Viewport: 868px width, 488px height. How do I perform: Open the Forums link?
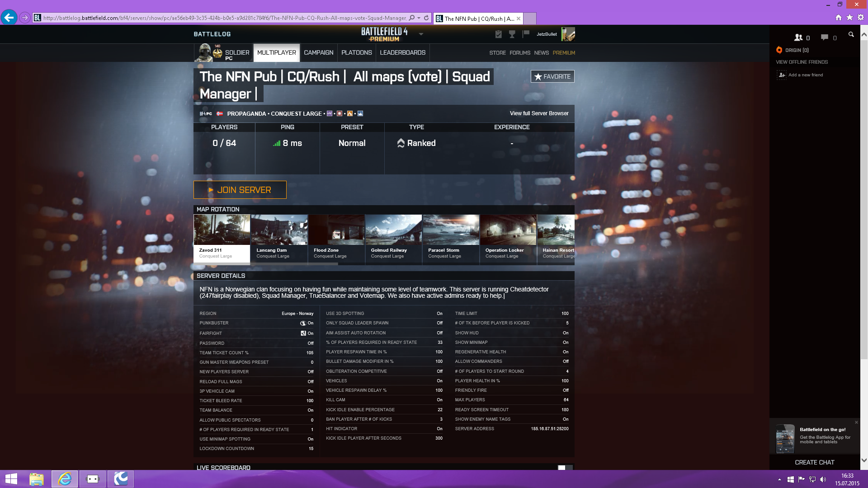[x=520, y=53]
